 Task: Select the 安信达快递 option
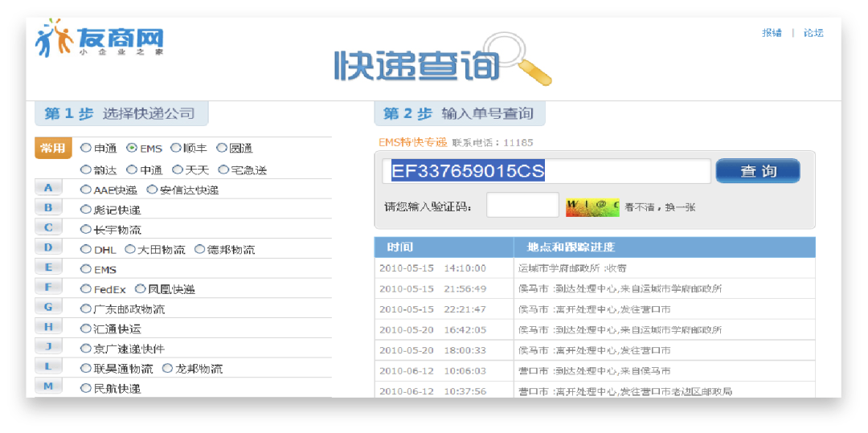click(152, 190)
